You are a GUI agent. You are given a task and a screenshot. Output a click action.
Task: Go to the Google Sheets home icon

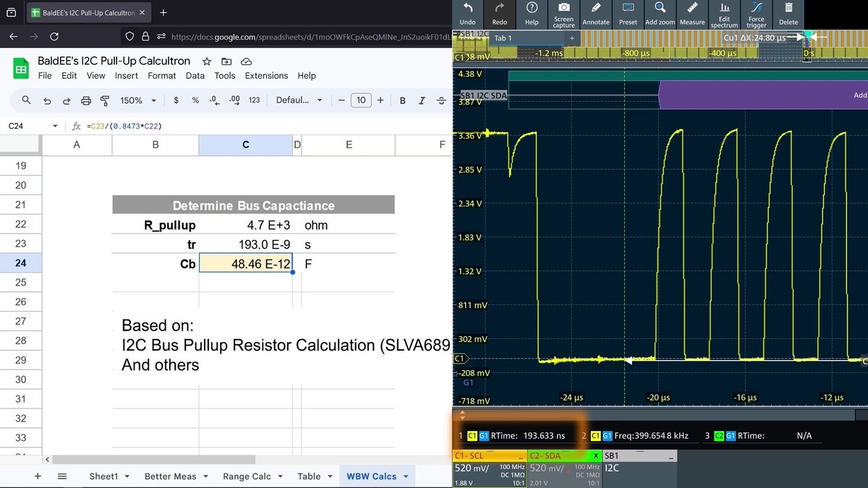click(x=21, y=68)
